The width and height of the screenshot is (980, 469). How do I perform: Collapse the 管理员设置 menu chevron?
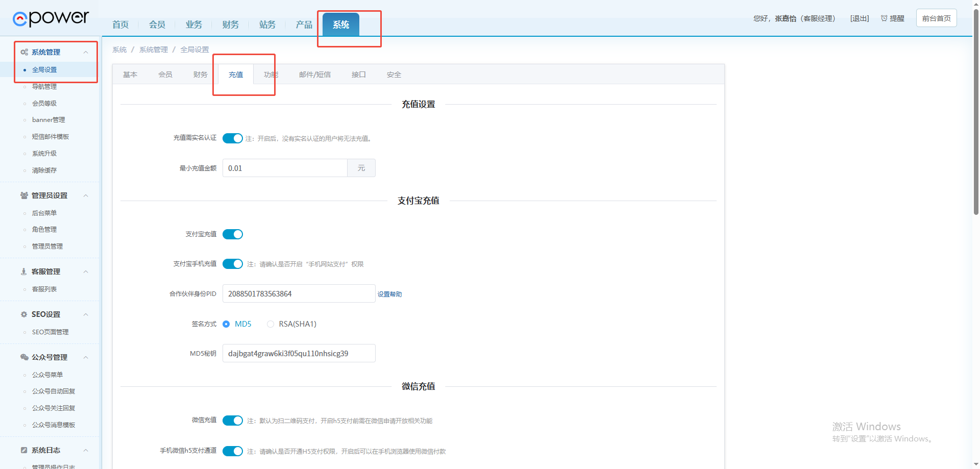point(86,195)
